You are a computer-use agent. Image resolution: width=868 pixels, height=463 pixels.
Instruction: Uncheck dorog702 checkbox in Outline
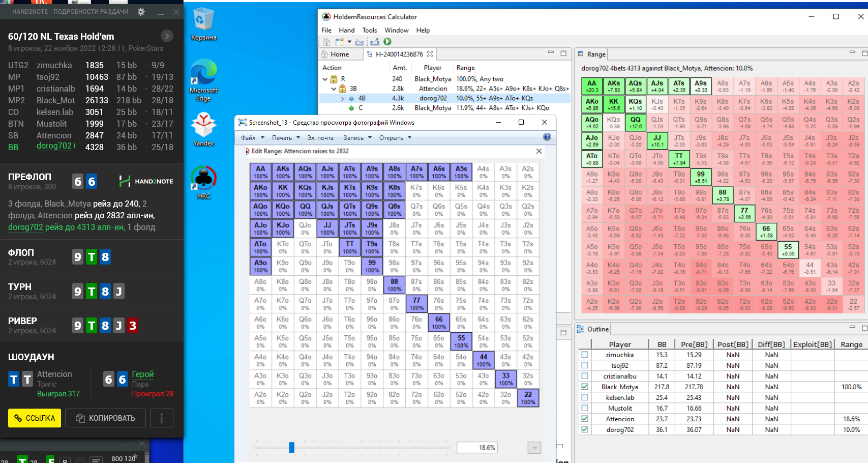coord(585,429)
